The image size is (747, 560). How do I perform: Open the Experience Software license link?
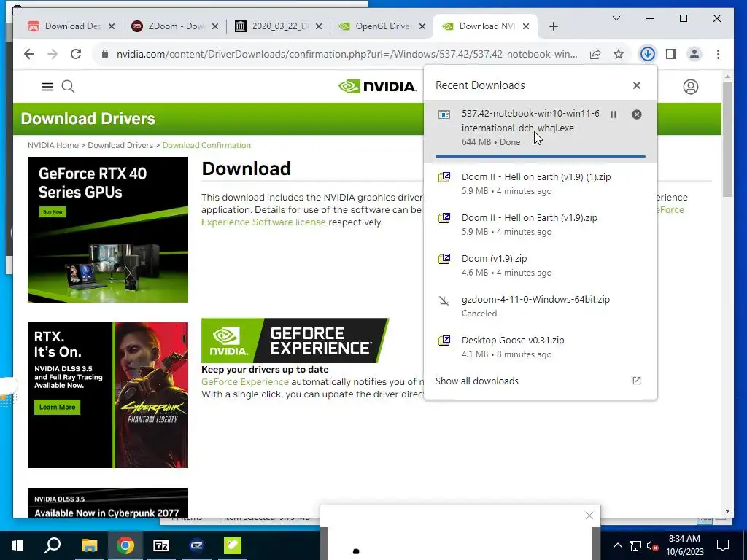coord(263,222)
